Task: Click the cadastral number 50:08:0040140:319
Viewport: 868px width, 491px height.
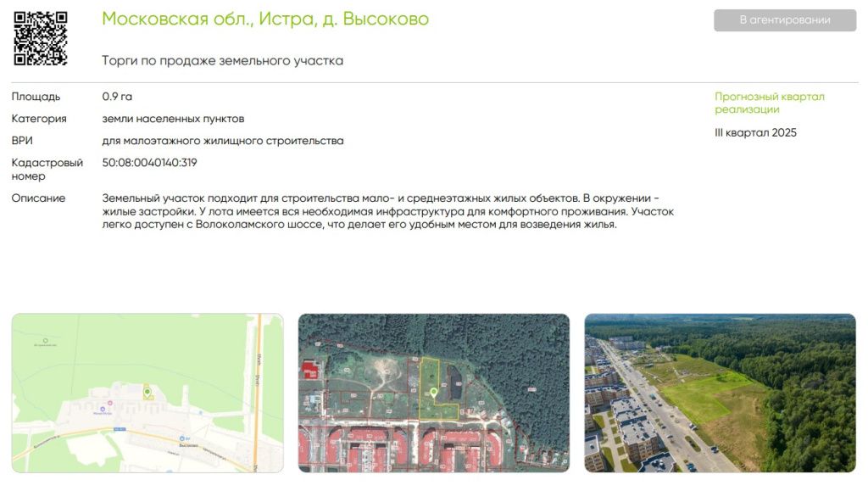Action: 149,163
